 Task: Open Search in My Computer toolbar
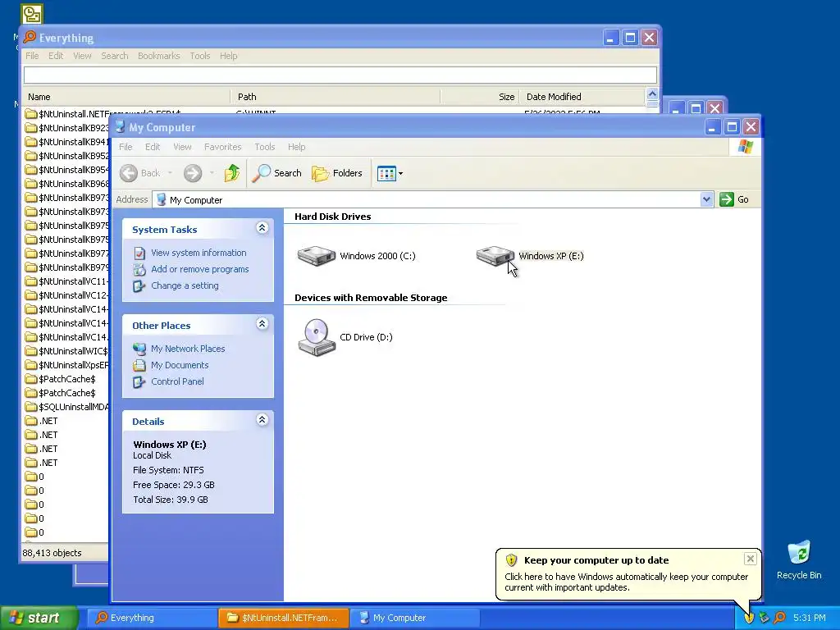[277, 173]
